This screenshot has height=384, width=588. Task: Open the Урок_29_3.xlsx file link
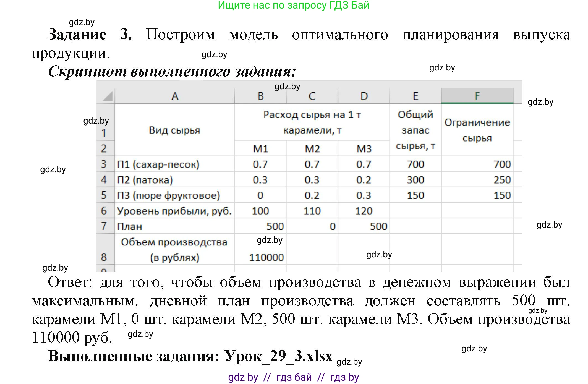click(x=279, y=357)
